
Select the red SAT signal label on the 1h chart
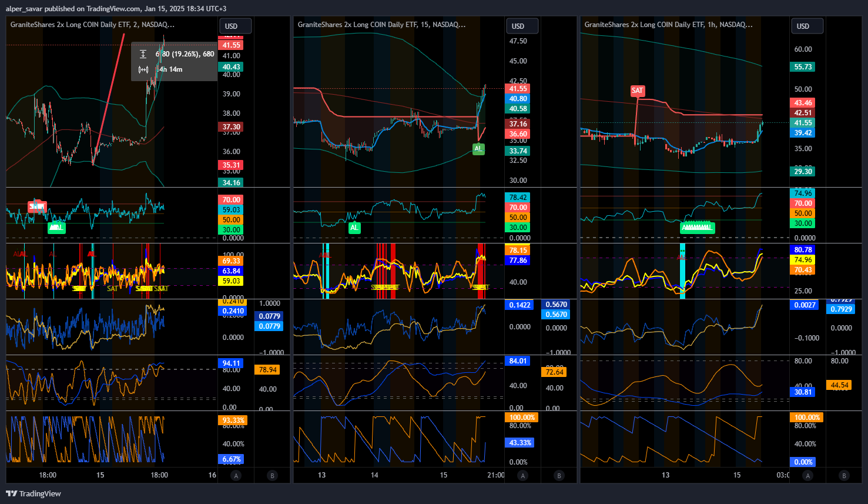[x=637, y=91]
